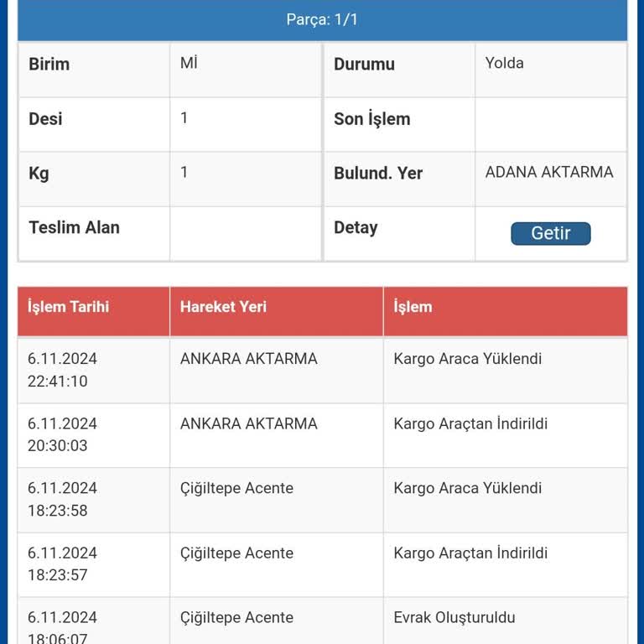The image size is (644, 644).
Task: Click the Yolda status value
Action: [x=505, y=63]
